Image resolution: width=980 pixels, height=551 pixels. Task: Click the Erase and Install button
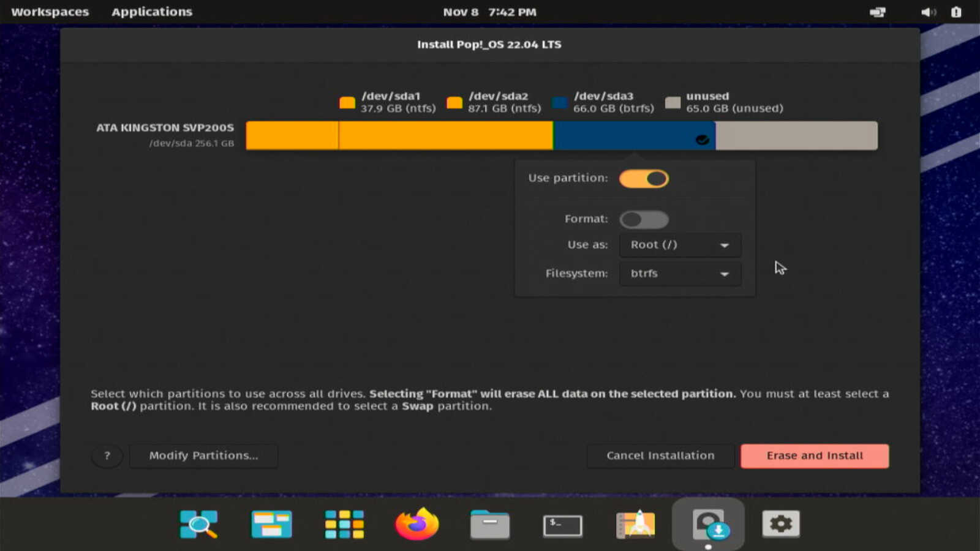point(815,455)
